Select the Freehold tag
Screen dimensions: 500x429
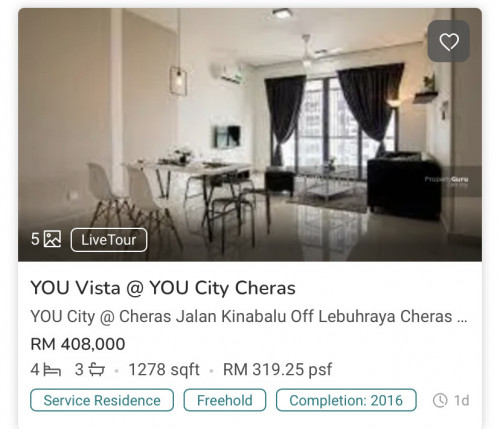pos(225,400)
